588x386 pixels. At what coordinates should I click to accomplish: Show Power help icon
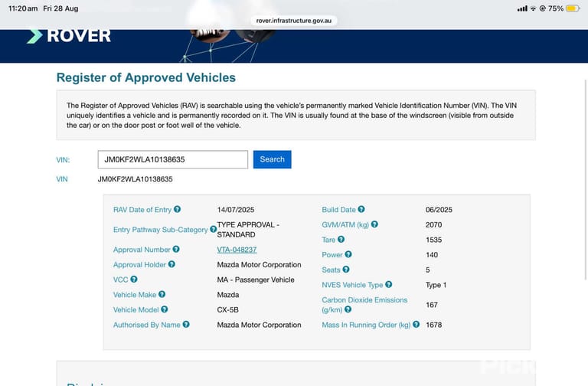click(348, 254)
